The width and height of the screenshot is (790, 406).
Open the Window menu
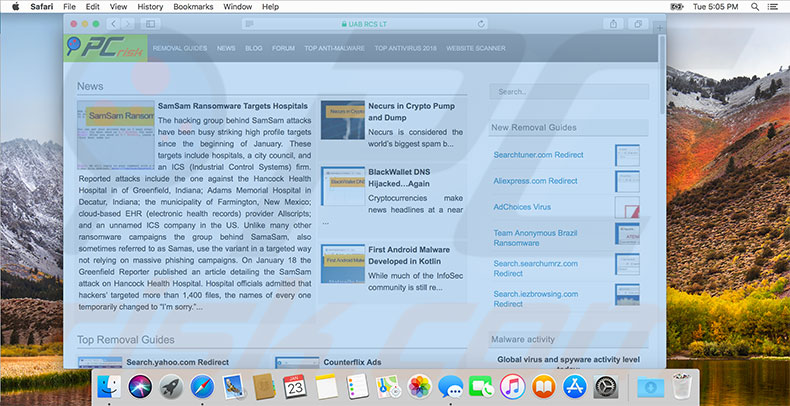[x=237, y=7]
